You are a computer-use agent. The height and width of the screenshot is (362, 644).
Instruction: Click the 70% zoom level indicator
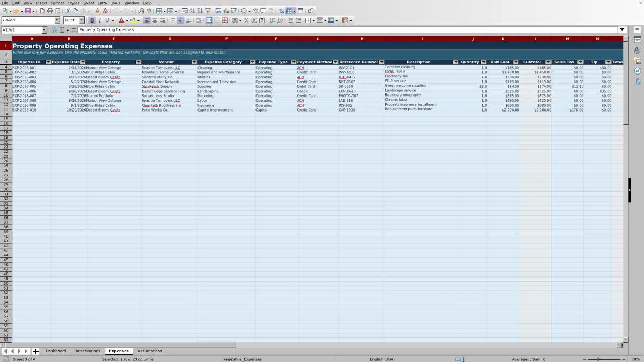click(x=635, y=359)
